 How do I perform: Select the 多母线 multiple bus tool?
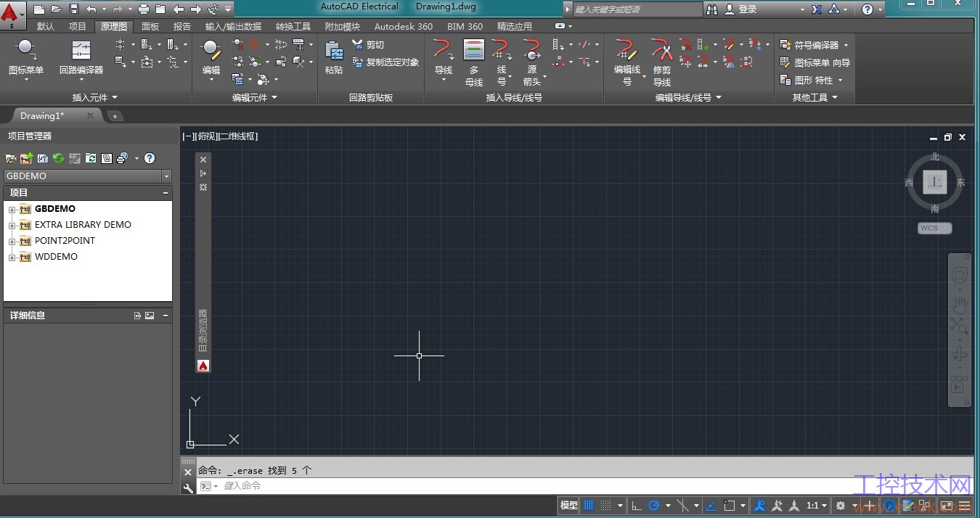coord(474,62)
